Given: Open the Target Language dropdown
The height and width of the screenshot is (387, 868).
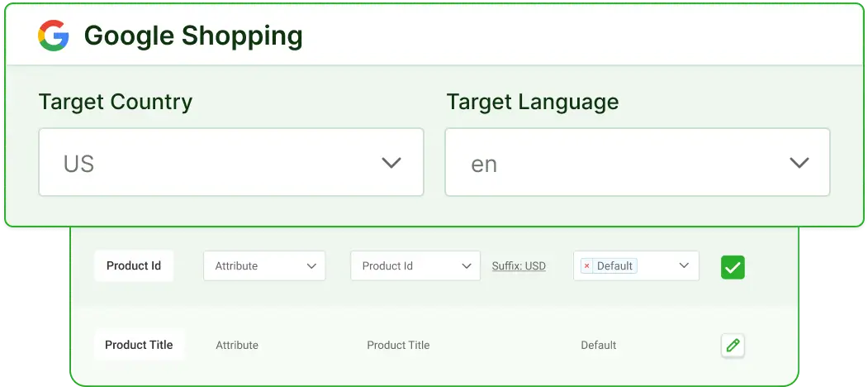Looking at the screenshot, I should pyautogui.click(x=637, y=162).
